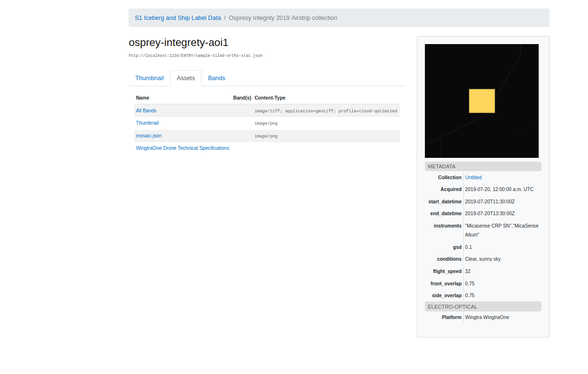Screen dimensions: 588x374
Task: Open the mosaic.json asset
Action: coord(148,136)
